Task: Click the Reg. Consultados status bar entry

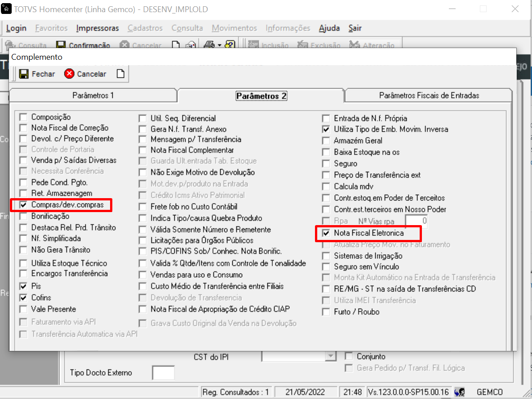Action: [236, 392]
